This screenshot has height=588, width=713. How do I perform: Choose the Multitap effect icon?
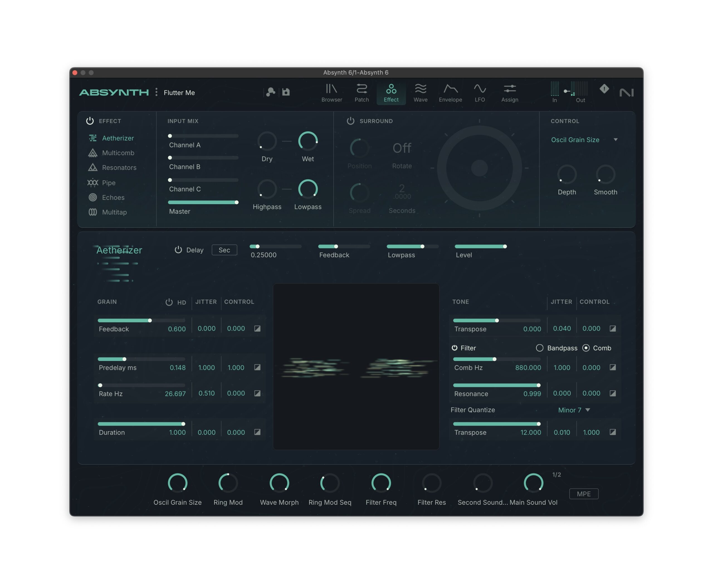[x=92, y=212]
